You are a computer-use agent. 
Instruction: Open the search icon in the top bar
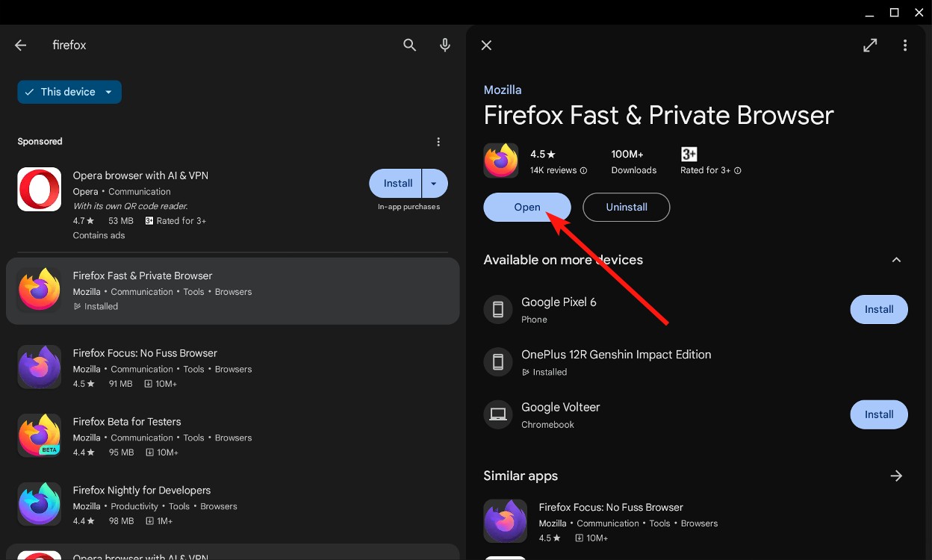410,45
